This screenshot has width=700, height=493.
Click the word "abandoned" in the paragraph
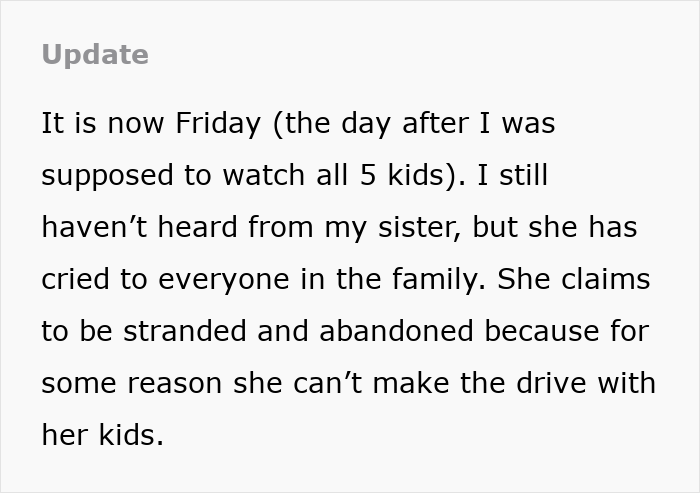396,331
